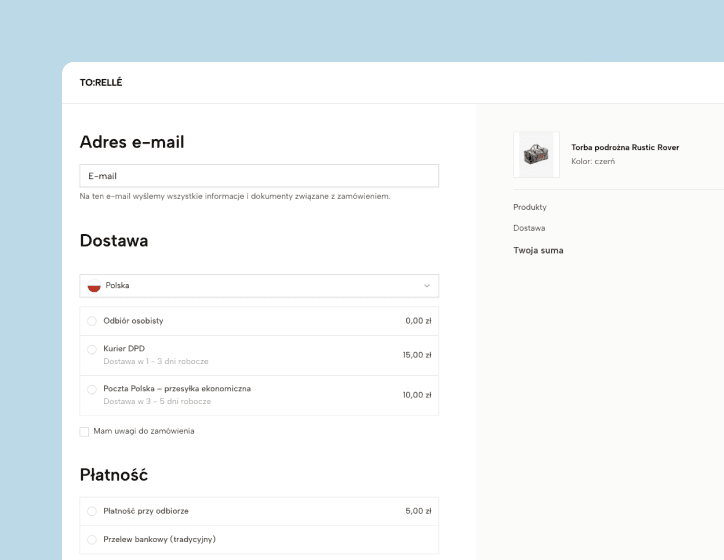Focus the E-mail input field
The image size is (724, 560).
point(259,176)
